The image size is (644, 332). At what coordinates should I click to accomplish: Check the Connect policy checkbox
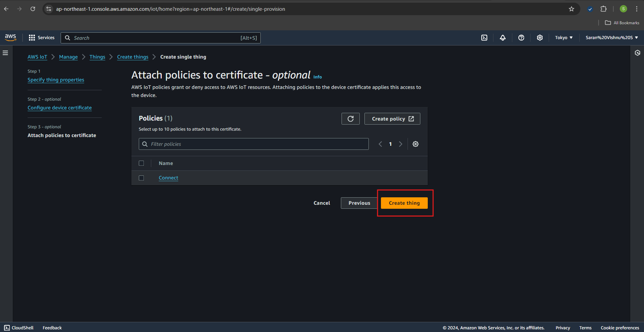[x=141, y=178]
